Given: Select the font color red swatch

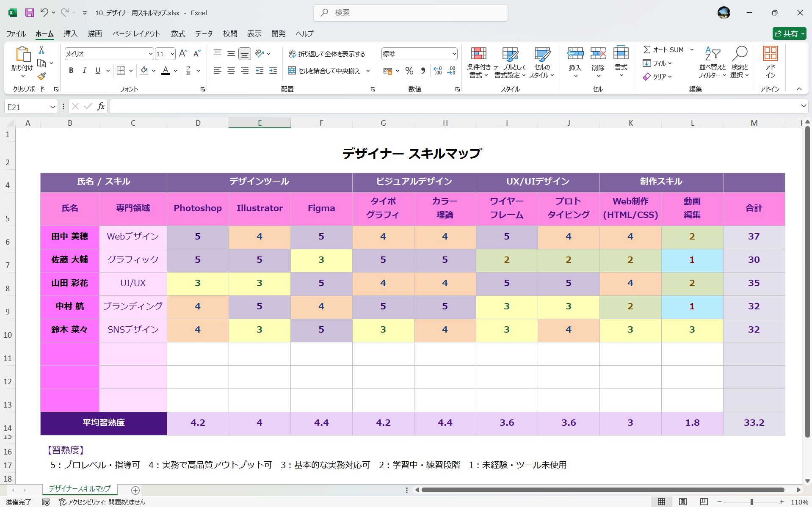Looking at the screenshot, I should tap(165, 73).
